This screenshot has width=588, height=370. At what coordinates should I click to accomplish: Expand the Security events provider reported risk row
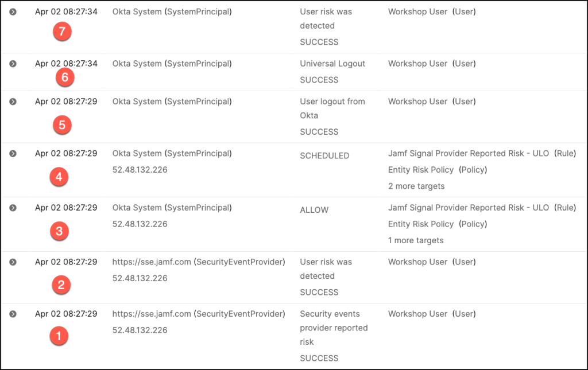pyautogui.click(x=13, y=314)
